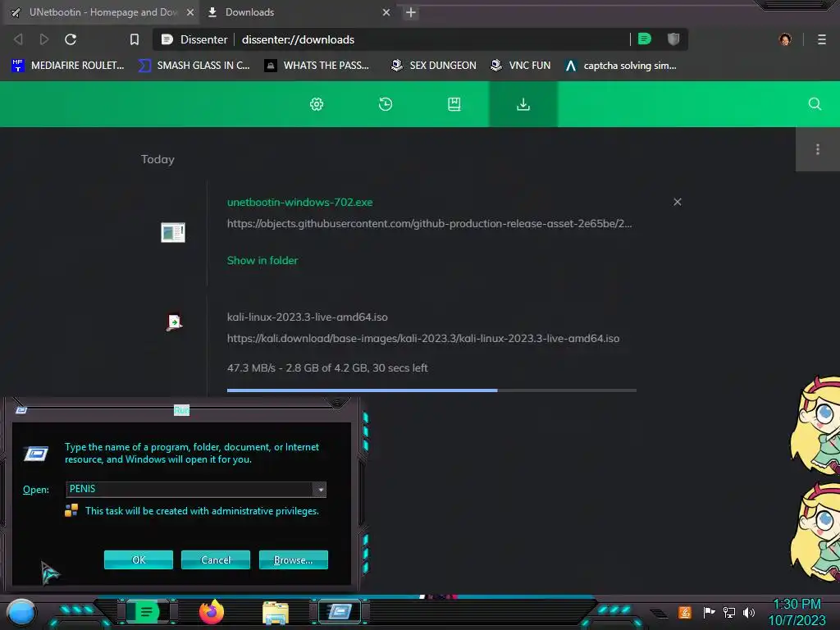This screenshot has width=840, height=630.
Task: Select the Downloads icon in green toolbar
Action: click(523, 104)
